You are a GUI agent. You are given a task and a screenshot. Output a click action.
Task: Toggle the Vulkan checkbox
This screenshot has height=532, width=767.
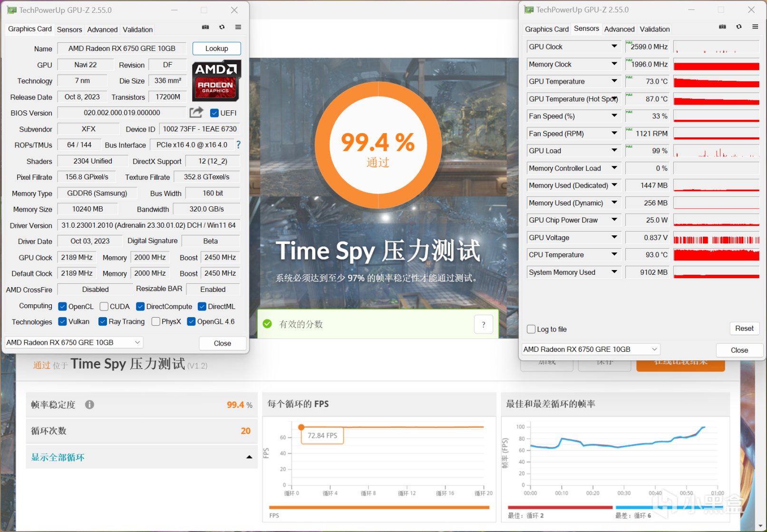62,322
